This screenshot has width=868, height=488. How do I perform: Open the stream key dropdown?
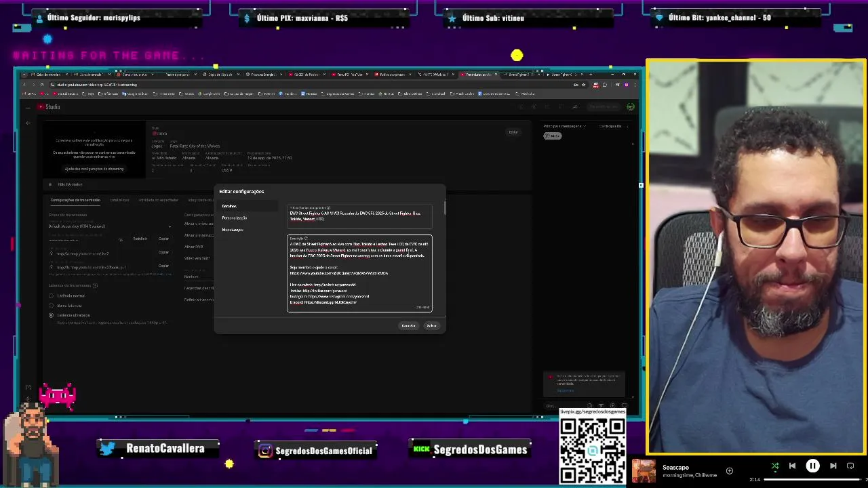pyautogui.click(x=110, y=226)
